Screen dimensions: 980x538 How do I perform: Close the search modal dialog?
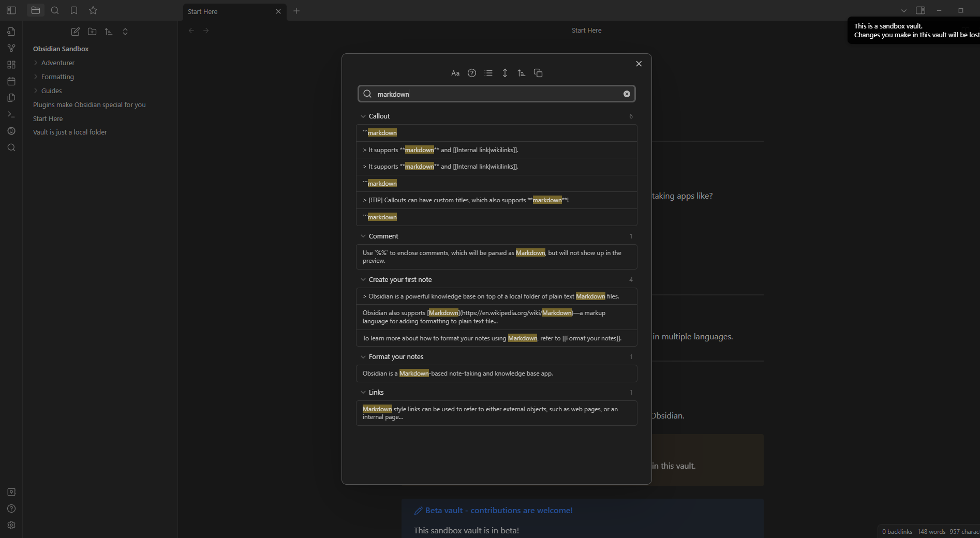click(x=639, y=64)
